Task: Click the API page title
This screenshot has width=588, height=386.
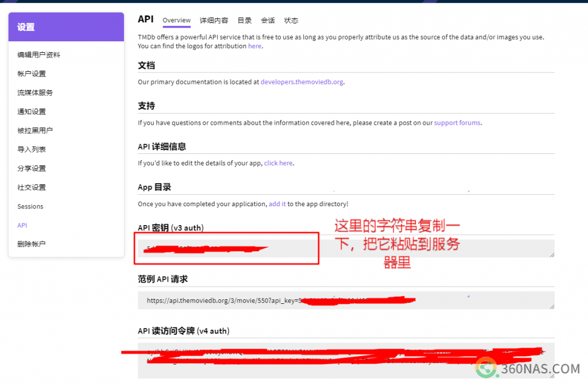Action: pos(145,19)
